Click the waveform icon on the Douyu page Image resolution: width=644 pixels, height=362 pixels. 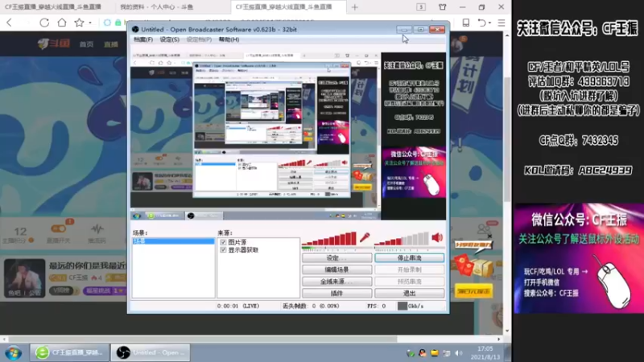pyautogui.click(x=97, y=229)
